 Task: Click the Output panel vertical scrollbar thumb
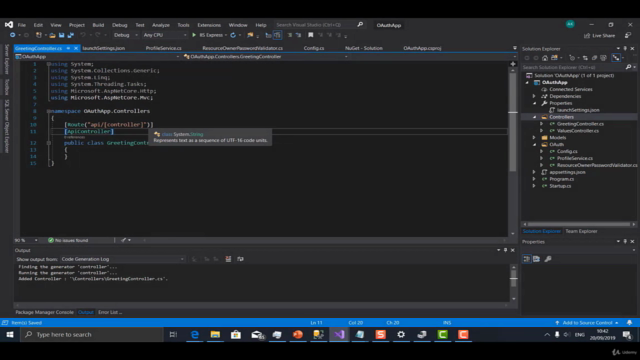513,278
